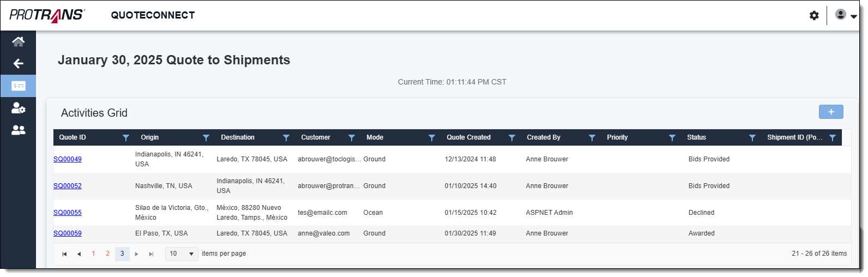The height and width of the screenshot is (277, 868).
Task: Sort by Quote ID column header
Action: click(73, 137)
